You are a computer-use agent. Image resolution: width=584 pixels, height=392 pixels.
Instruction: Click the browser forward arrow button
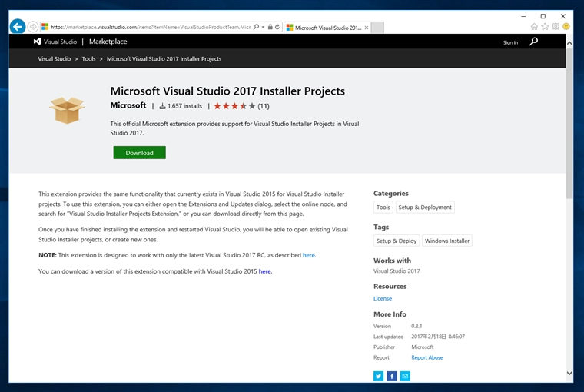tap(33, 27)
